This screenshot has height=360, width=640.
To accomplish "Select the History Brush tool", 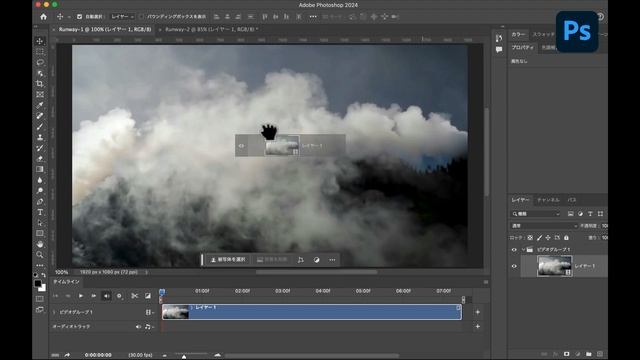I will tap(40, 148).
